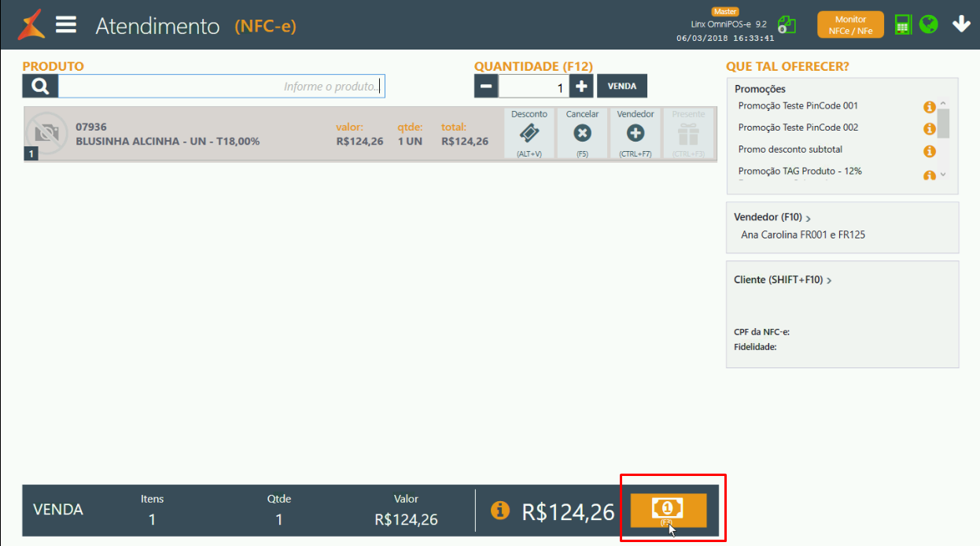
Task: Open the hamburger main menu
Action: 66,25
